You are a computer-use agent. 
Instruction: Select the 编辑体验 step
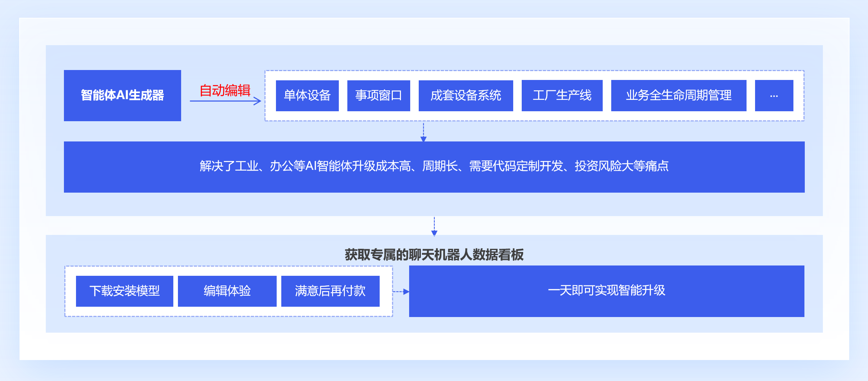[227, 291]
